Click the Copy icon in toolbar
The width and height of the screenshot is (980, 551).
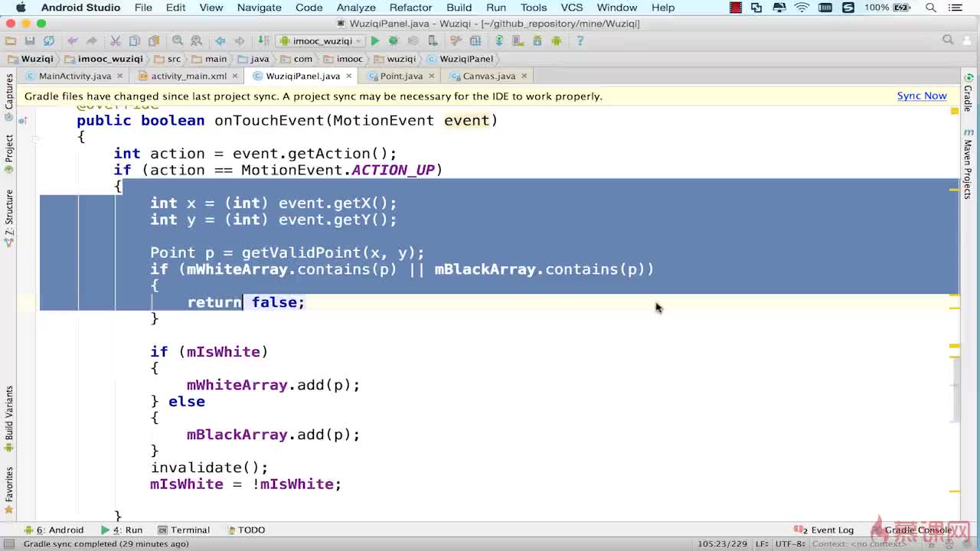tap(134, 41)
